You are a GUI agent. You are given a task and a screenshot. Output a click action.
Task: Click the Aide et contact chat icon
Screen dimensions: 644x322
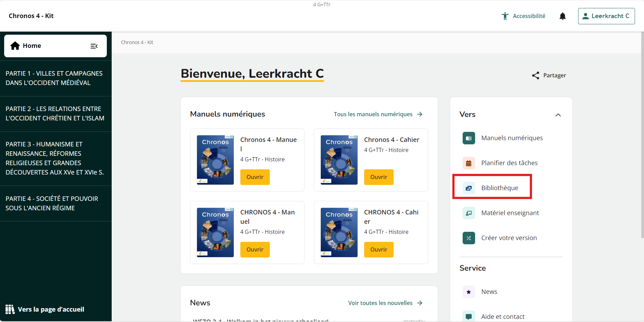[469, 316]
